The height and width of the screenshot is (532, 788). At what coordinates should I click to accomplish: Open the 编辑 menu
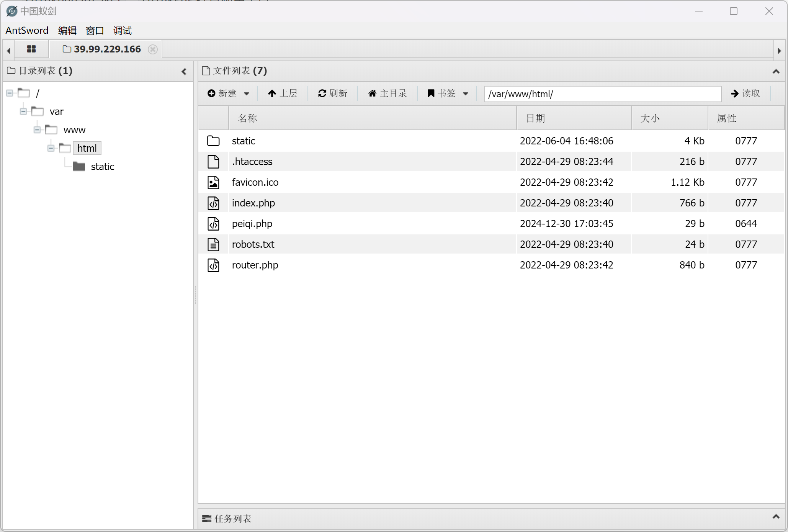pos(67,30)
